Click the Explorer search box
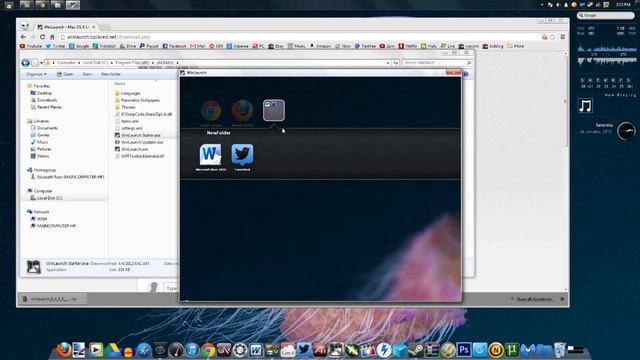640x360 pixels. (x=437, y=63)
